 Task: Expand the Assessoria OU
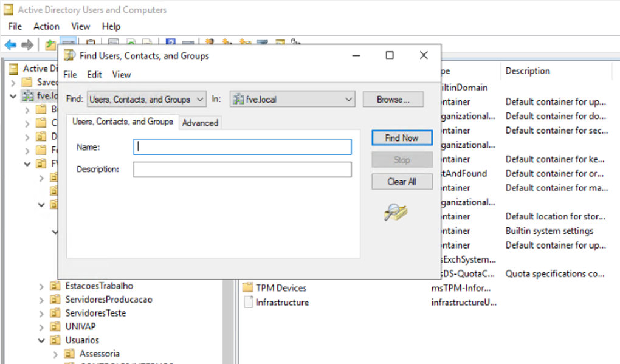point(56,354)
